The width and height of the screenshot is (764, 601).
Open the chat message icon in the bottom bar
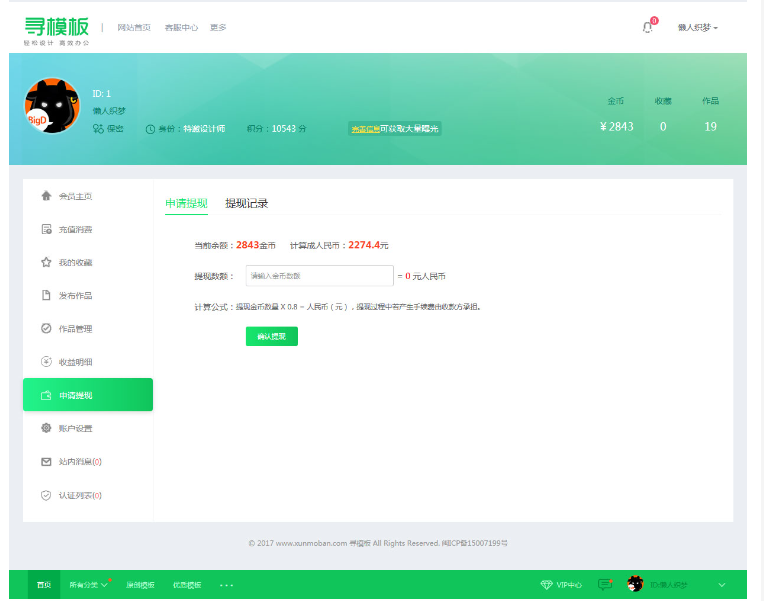605,584
